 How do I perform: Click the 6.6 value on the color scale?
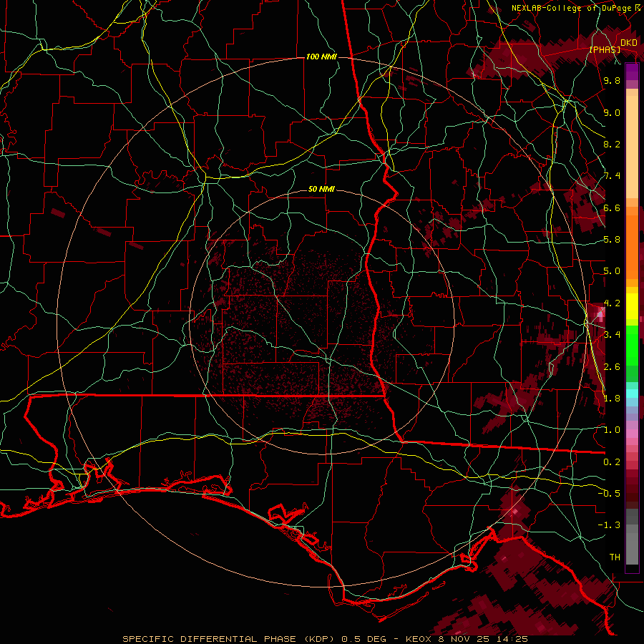click(612, 208)
